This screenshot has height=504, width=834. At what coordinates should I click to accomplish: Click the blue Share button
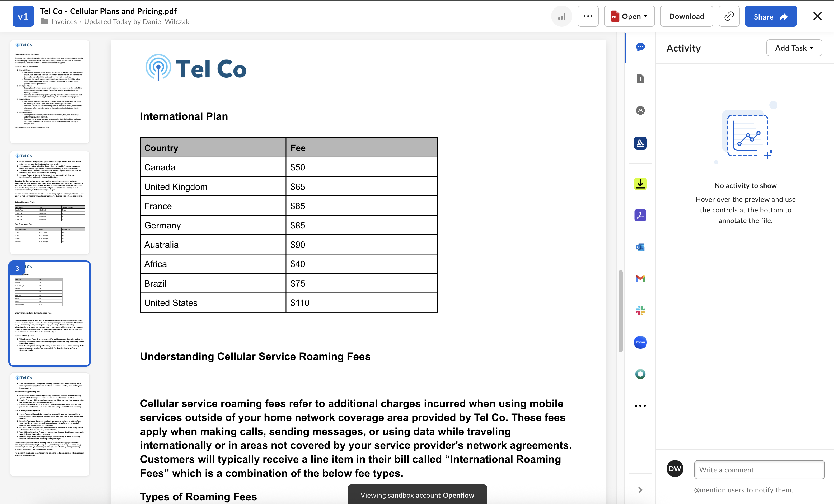(x=770, y=16)
